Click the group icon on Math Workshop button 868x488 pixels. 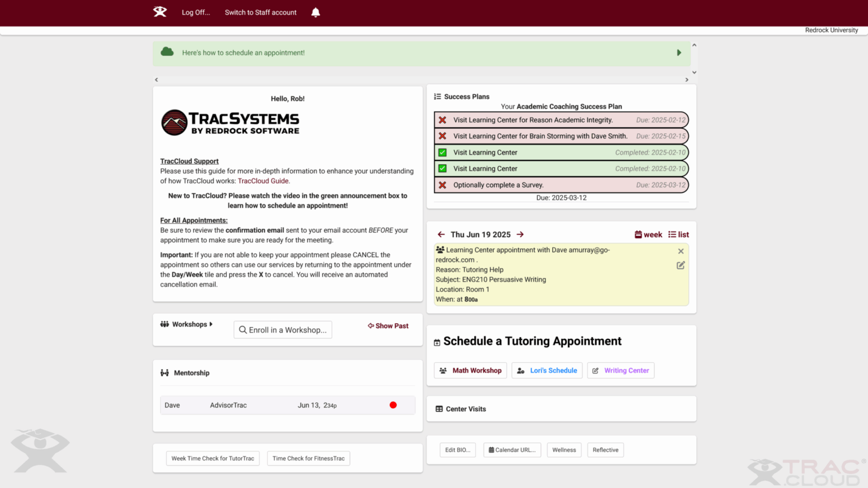[442, 370]
